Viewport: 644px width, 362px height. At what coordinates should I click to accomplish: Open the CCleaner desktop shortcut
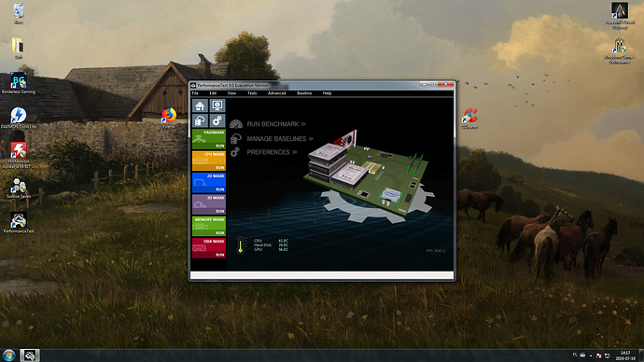click(x=469, y=118)
